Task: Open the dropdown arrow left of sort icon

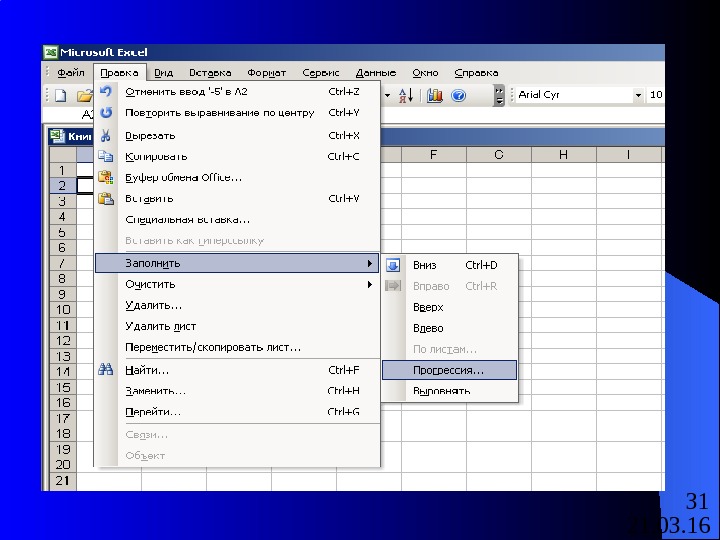Action: [x=387, y=95]
